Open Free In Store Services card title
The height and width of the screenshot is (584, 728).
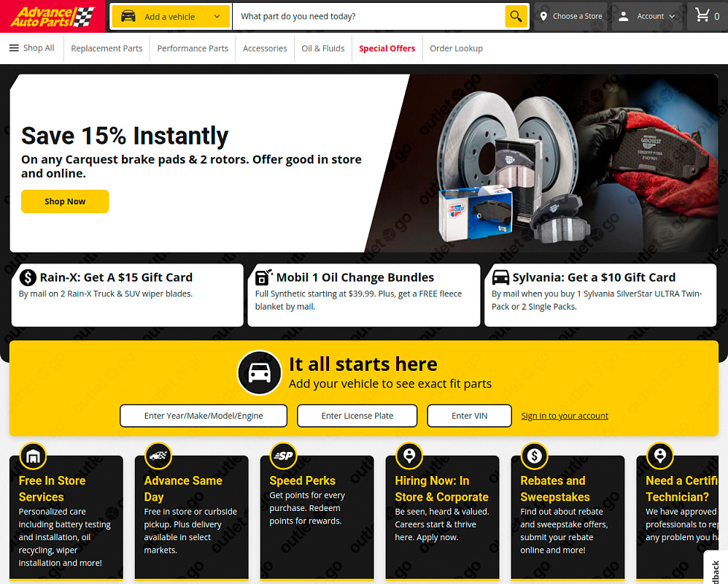52,489
